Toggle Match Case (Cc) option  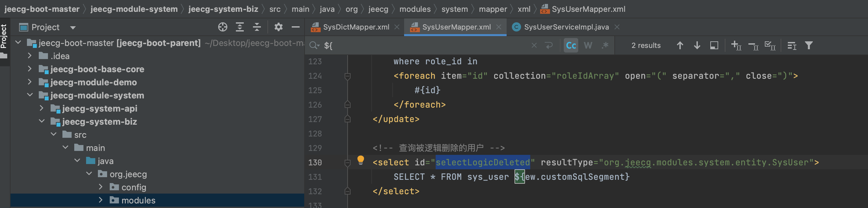pos(571,45)
